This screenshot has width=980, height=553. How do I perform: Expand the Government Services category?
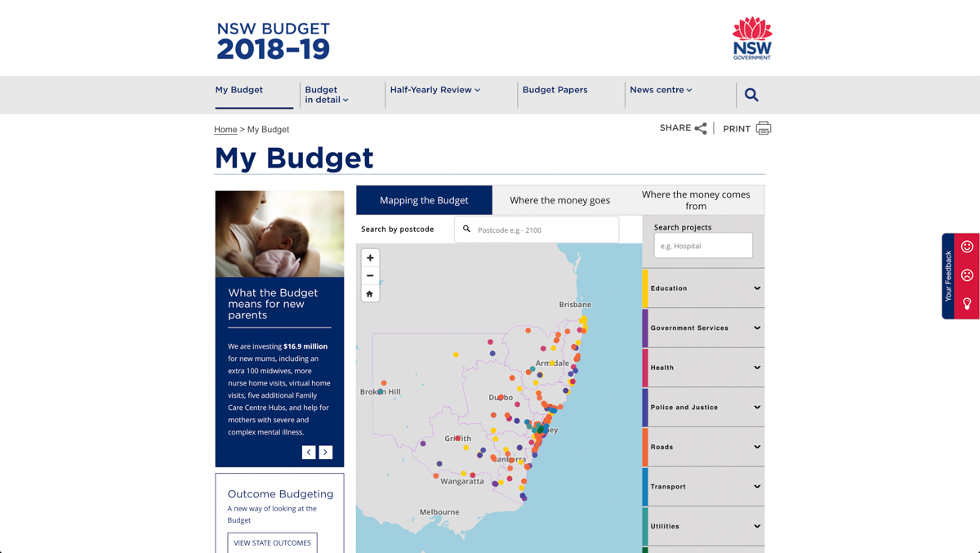(704, 328)
